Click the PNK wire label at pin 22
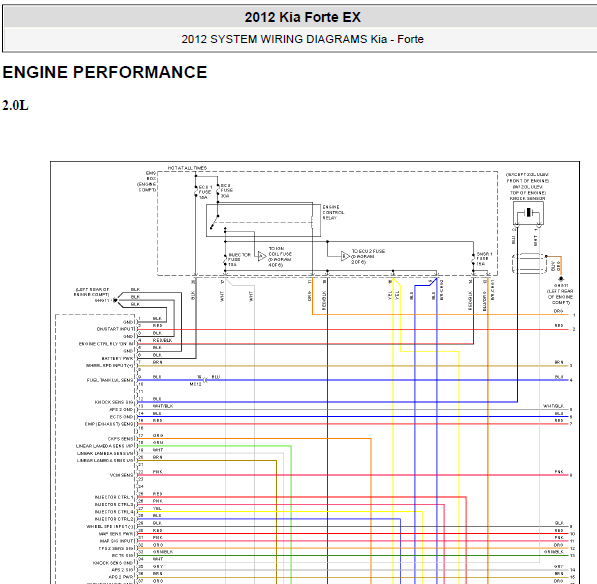The width and height of the screenshot is (597, 584). [158, 472]
